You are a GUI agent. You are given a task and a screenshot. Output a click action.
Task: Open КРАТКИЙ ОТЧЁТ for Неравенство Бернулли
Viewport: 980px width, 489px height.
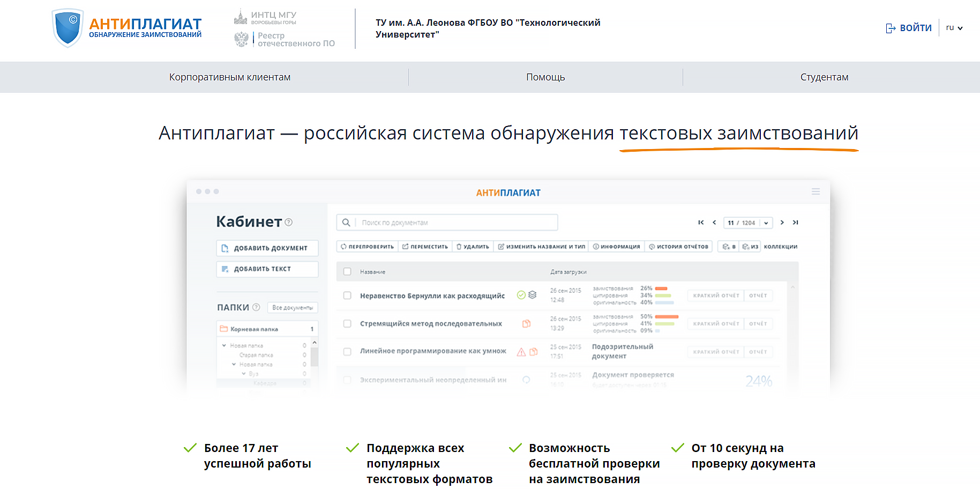click(x=716, y=295)
